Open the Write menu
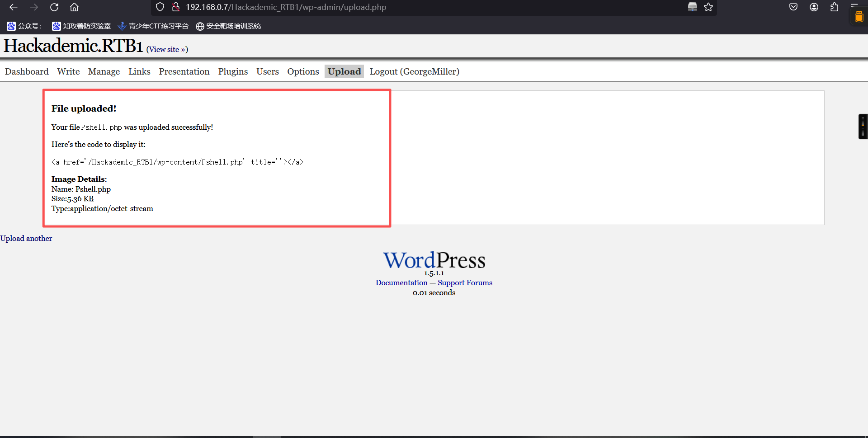868x438 pixels. pyautogui.click(x=68, y=71)
